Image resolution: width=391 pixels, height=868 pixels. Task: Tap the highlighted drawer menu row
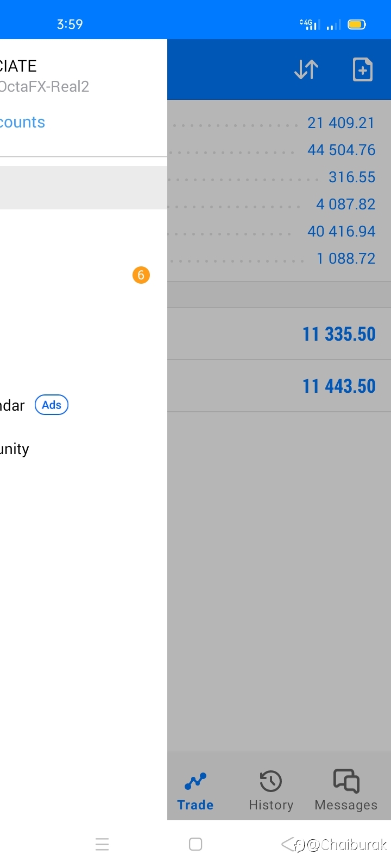pos(84,188)
